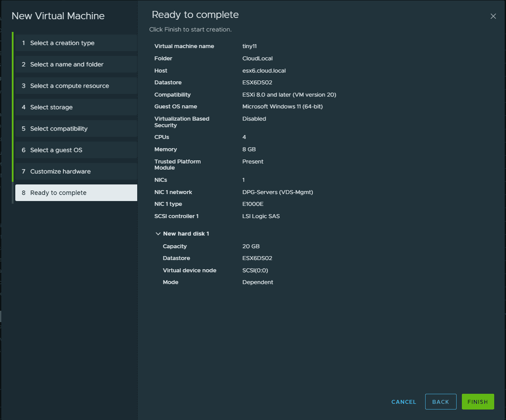The height and width of the screenshot is (420, 506).
Task: Click the virtual machine name value tiny11
Action: 250,46
